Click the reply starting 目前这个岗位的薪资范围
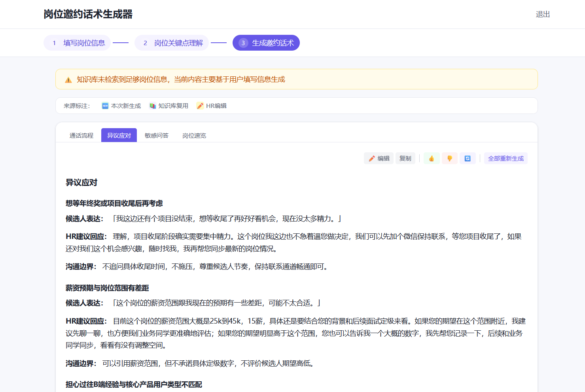This screenshot has width=585, height=392. [295, 333]
